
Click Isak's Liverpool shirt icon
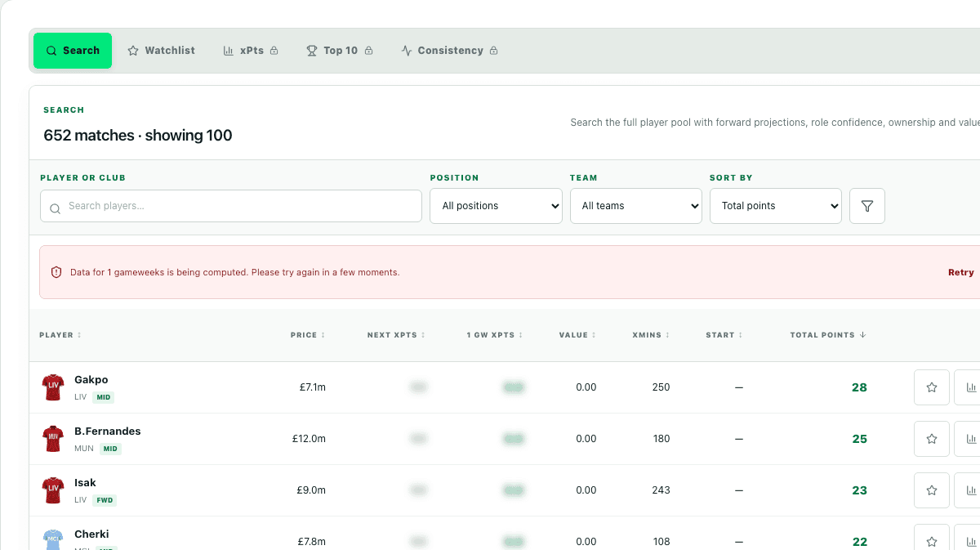tap(53, 490)
